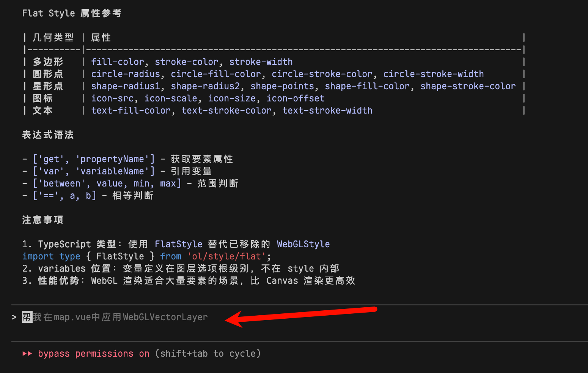Viewport: 588px width, 373px height.
Task: Click the 'icon-offset' property text
Action: (296, 98)
